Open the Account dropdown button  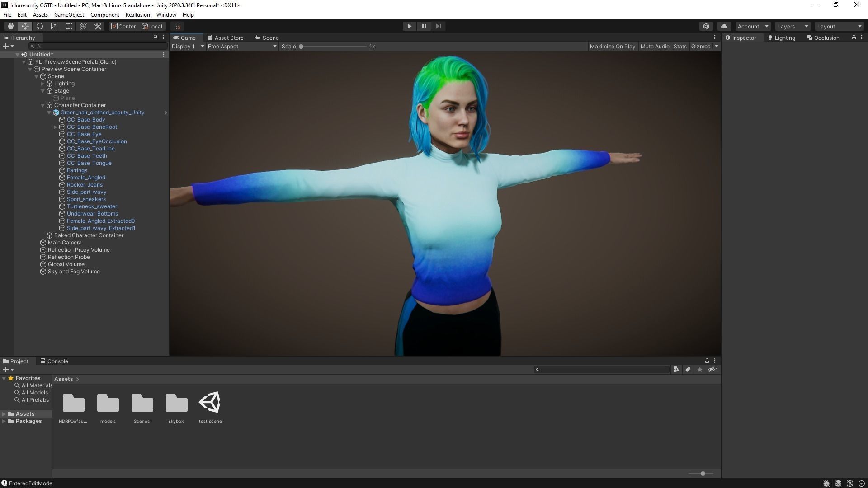(x=752, y=26)
